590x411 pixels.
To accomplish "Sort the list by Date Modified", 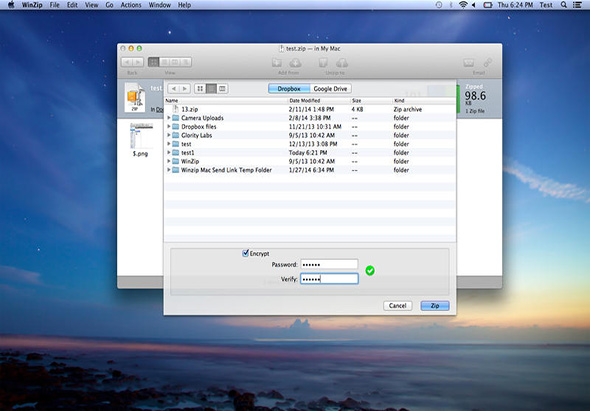I will [x=319, y=100].
